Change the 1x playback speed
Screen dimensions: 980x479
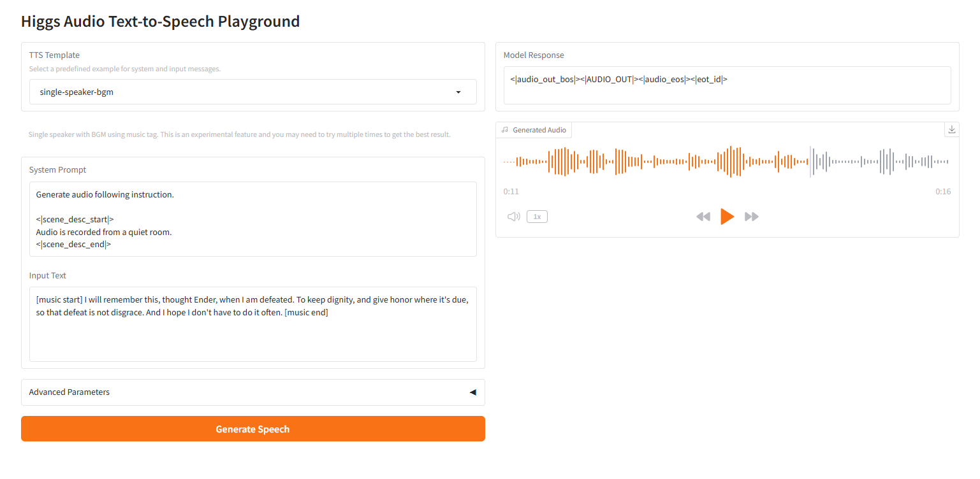pos(537,217)
